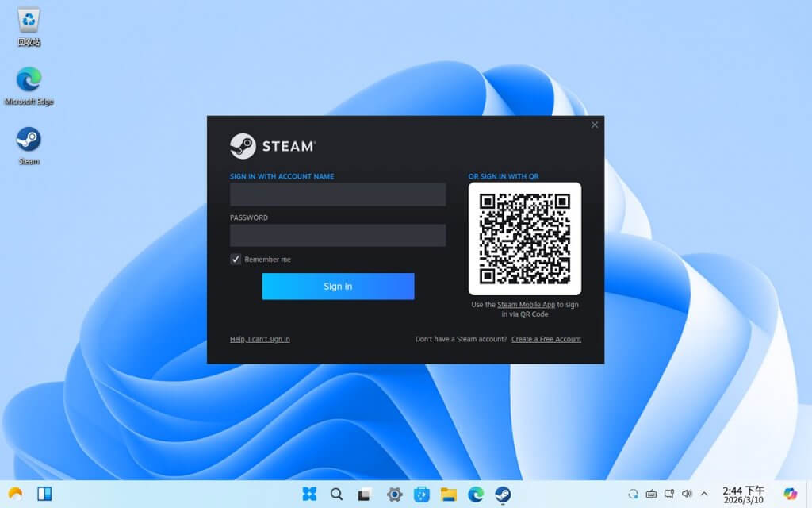Click the PASSWORD label
Image resolution: width=812 pixels, height=508 pixels.
tap(249, 217)
